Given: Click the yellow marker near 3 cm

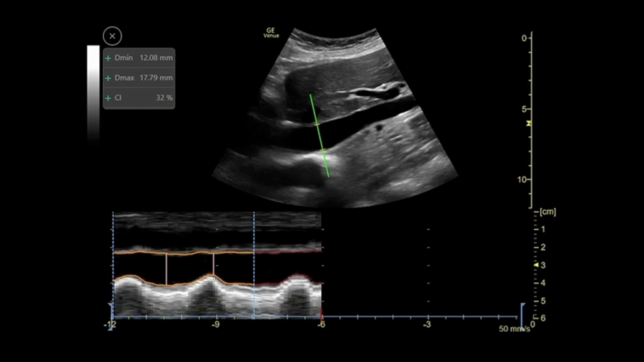Looking at the screenshot, I should (536, 265).
